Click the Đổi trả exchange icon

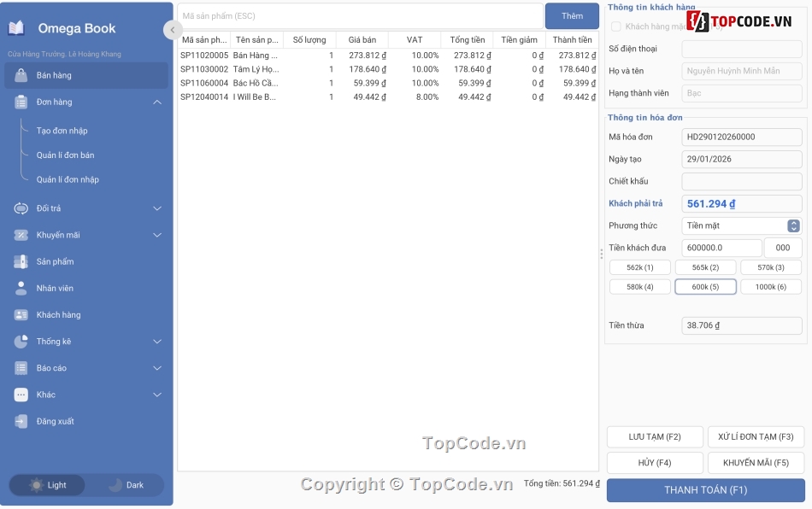coord(21,208)
